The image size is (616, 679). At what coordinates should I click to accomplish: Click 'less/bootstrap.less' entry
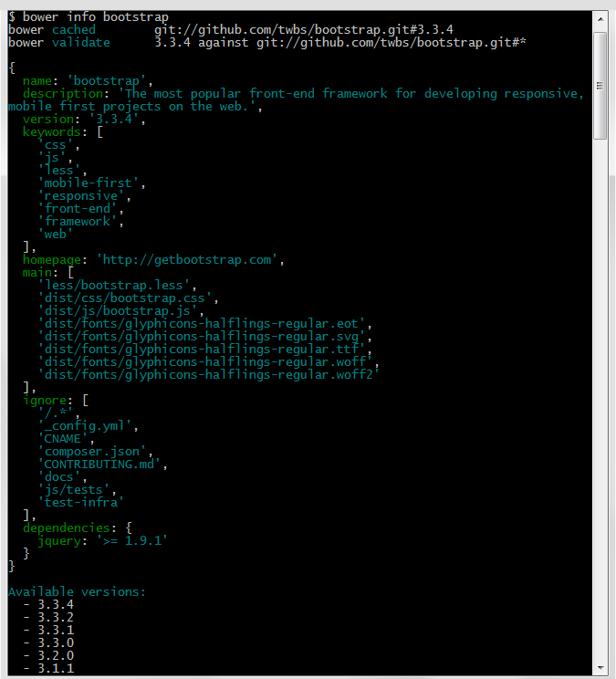click(114, 286)
